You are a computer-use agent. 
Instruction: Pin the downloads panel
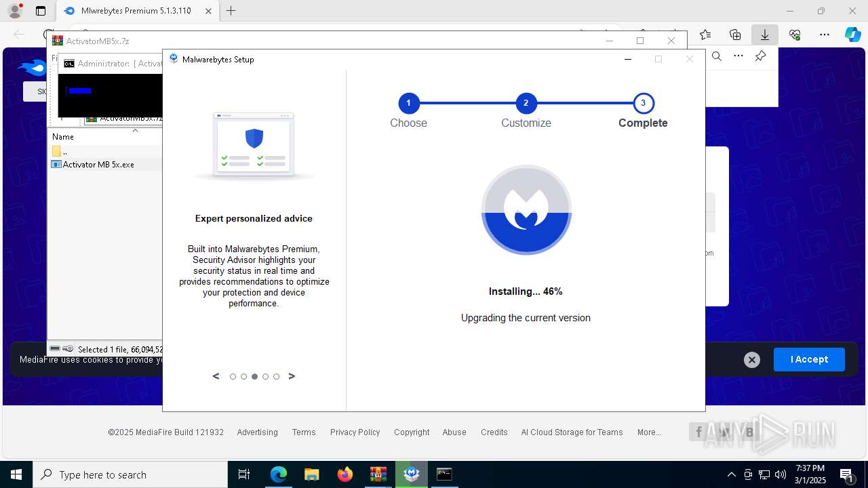pos(761,56)
